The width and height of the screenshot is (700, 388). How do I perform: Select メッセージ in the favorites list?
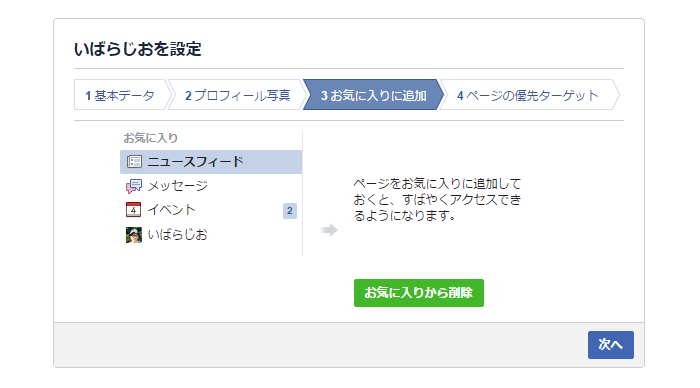pos(211,186)
